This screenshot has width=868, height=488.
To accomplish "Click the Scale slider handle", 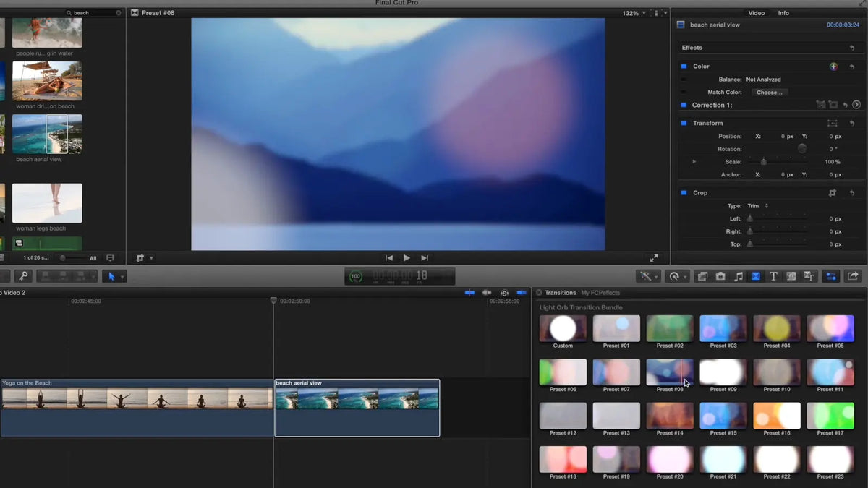I will tap(763, 162).
